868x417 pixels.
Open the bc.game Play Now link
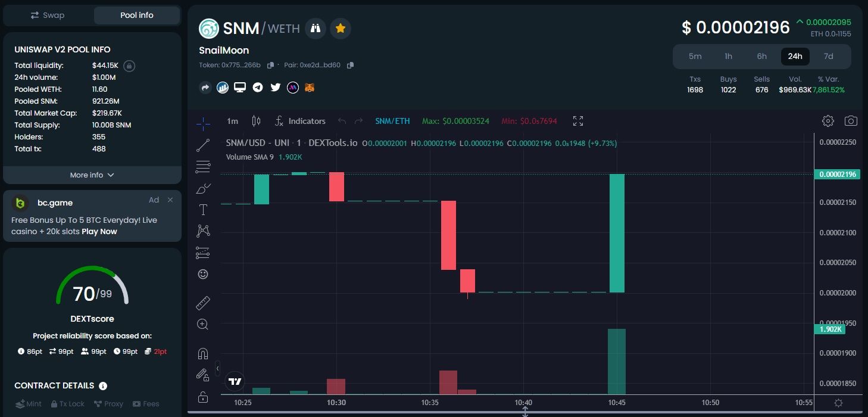click(99, 231)
